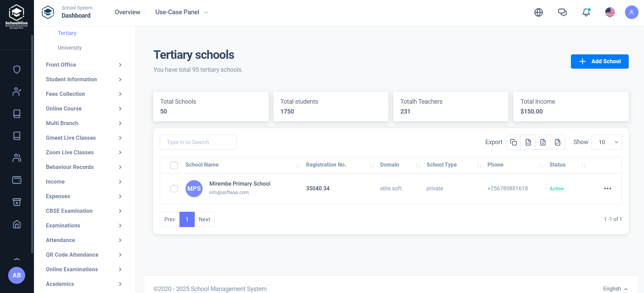Go to Next page in pagination
The height and width of the screenshot is (293, 644).
click(204, 220)
